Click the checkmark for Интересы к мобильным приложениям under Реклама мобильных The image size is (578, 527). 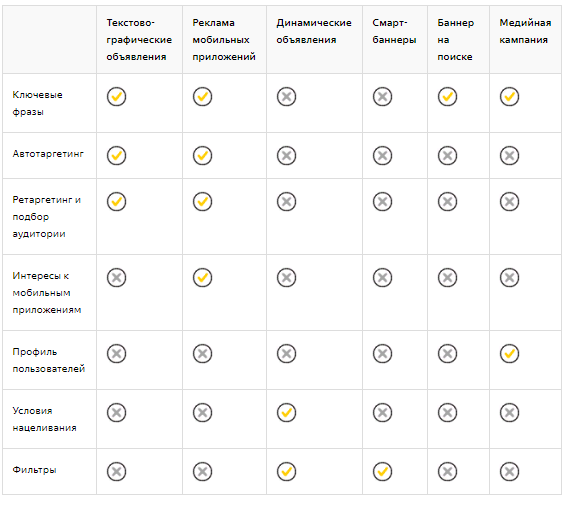pos(202,278)
